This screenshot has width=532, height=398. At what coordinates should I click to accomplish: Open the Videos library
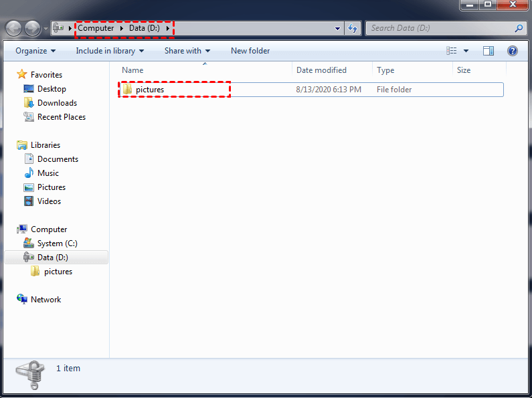50,201
